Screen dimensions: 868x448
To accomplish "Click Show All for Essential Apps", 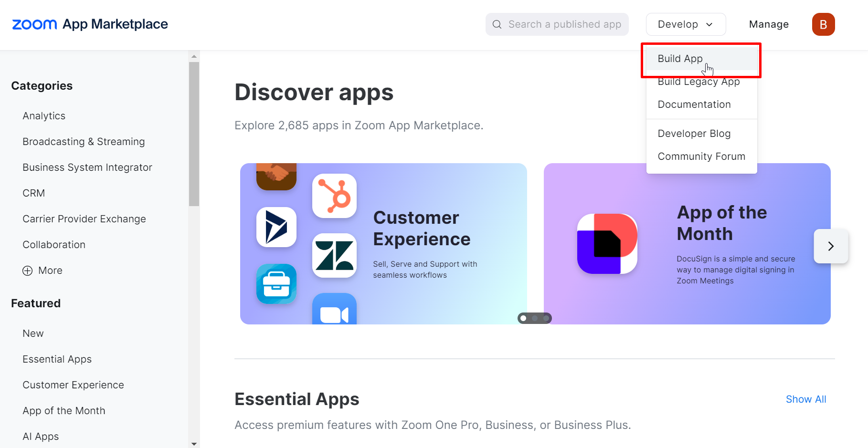I will coord(805,399).
